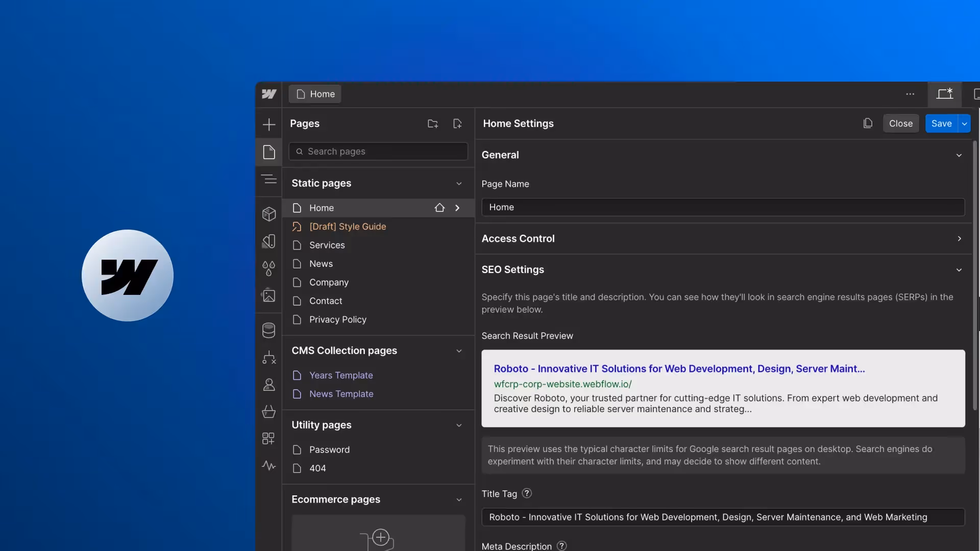Click the create new page icon
980x551 pixels.
(x=457, y=123)
